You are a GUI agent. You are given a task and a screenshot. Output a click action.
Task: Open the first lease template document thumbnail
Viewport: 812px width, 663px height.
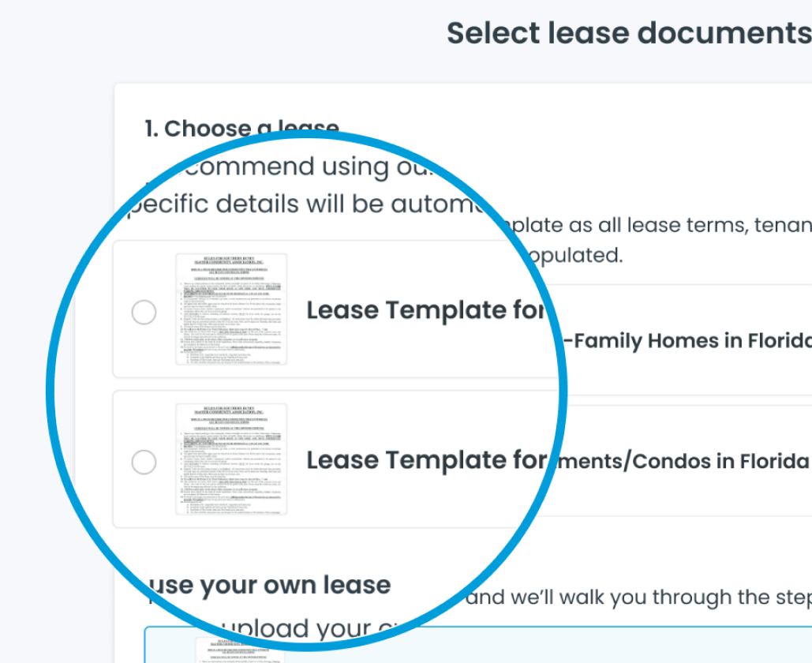point(231,309)
